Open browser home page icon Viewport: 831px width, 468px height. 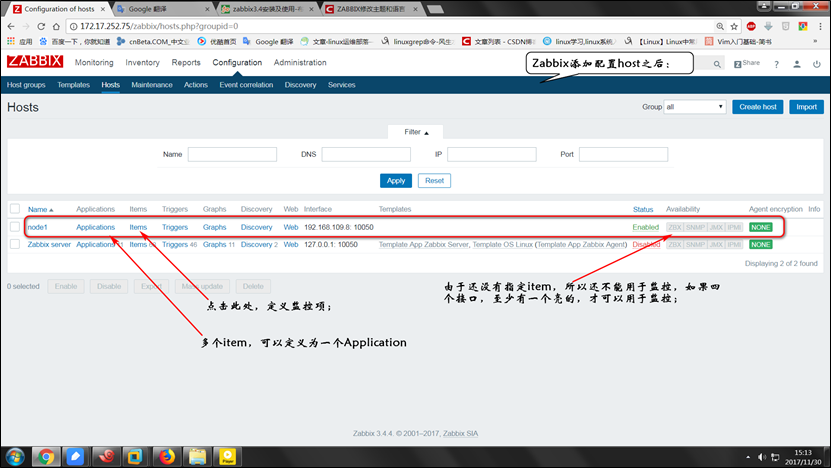pyautogui.click(x=56, y=26)
